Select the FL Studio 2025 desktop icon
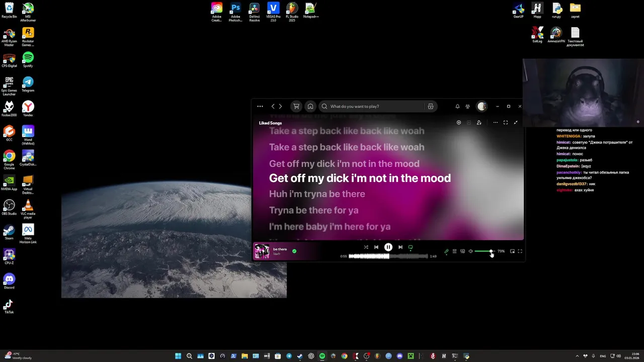 tap(292, 12)
